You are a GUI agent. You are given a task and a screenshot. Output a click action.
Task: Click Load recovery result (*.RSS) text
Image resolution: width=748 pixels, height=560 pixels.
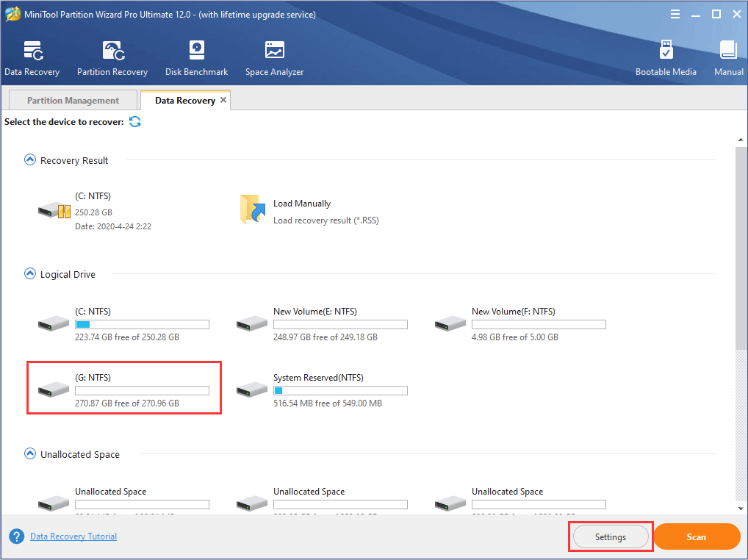(x=326, y=220)
